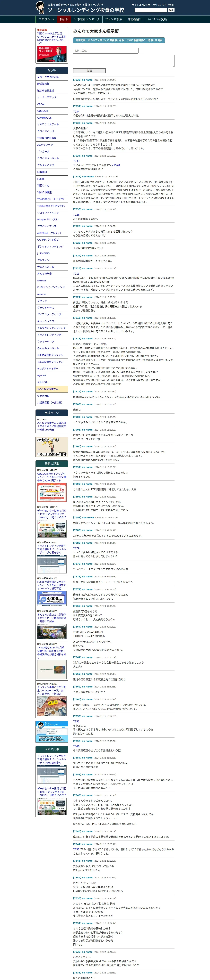Open the 質問掲示板 board
This screenshot has width=210, height=980.
pos(52,396)
